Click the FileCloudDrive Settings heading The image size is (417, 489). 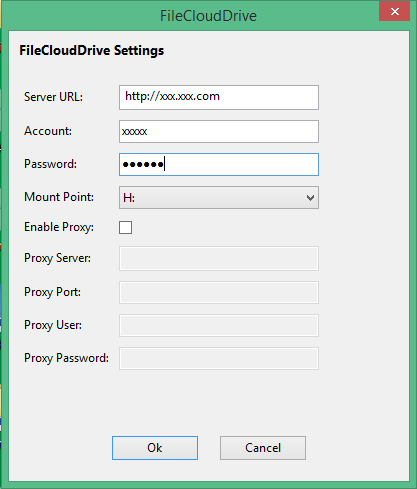pyautogui.click(x=92, y=50)
